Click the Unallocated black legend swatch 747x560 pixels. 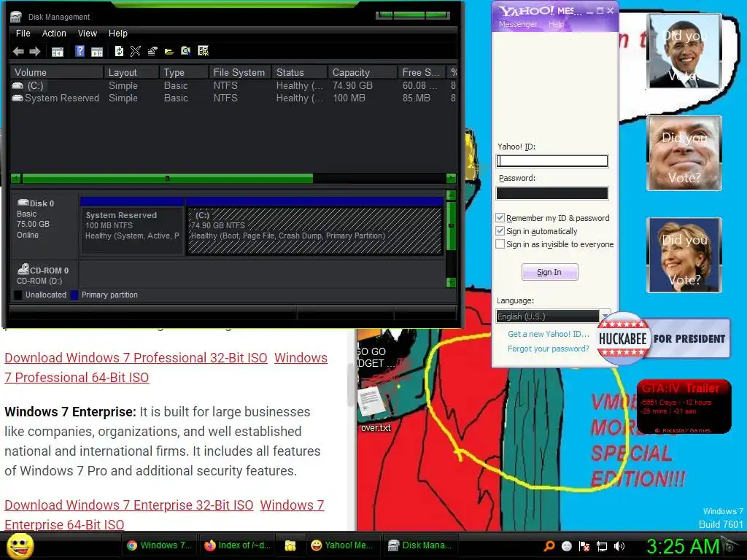coord(18,295)
